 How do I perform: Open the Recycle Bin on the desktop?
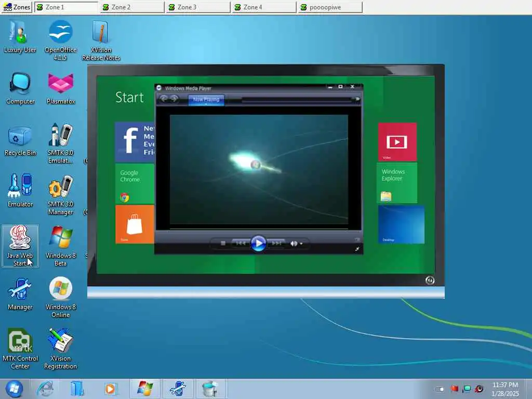click(20, 140)
